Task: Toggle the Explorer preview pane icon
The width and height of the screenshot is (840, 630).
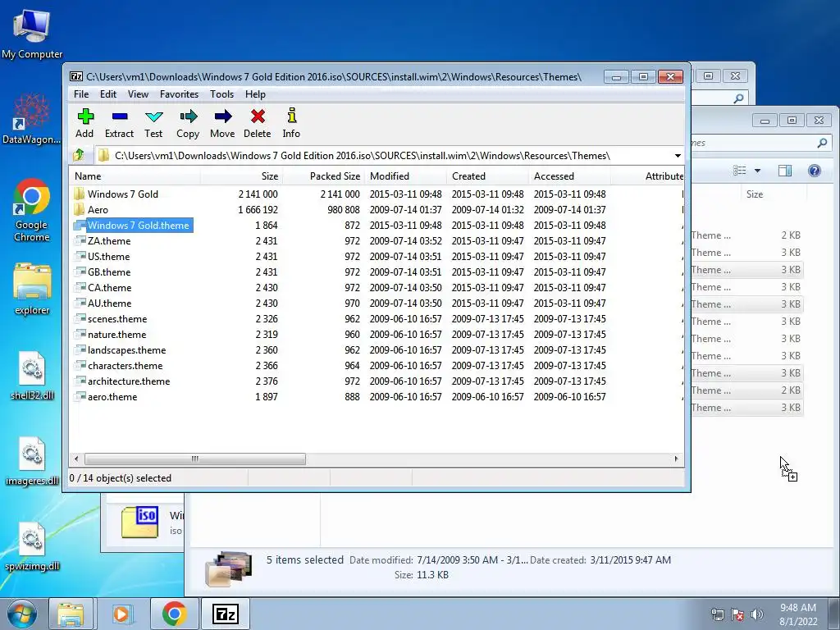Action: [x=785, y=171]
